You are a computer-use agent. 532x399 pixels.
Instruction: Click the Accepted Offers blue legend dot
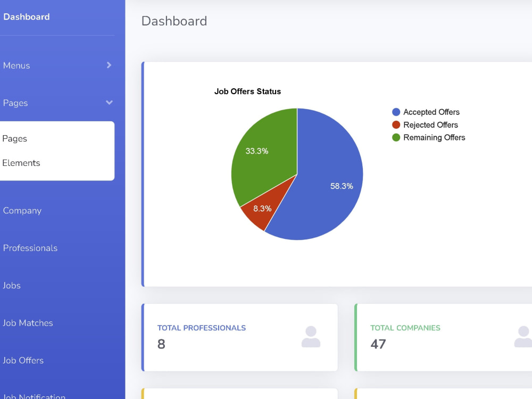pyautogui.click(x=396, y=112)
